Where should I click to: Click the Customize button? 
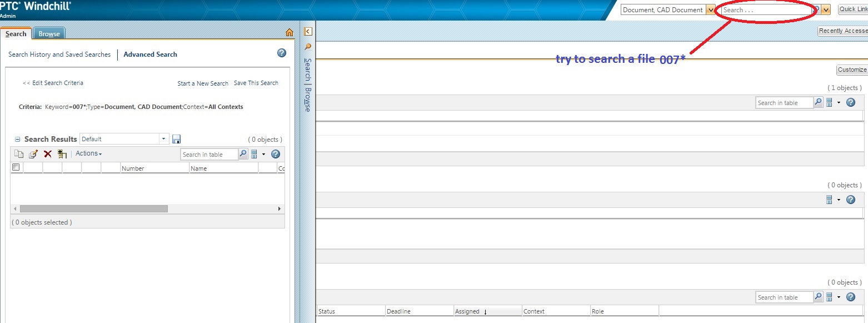click(x=852, y=69)
